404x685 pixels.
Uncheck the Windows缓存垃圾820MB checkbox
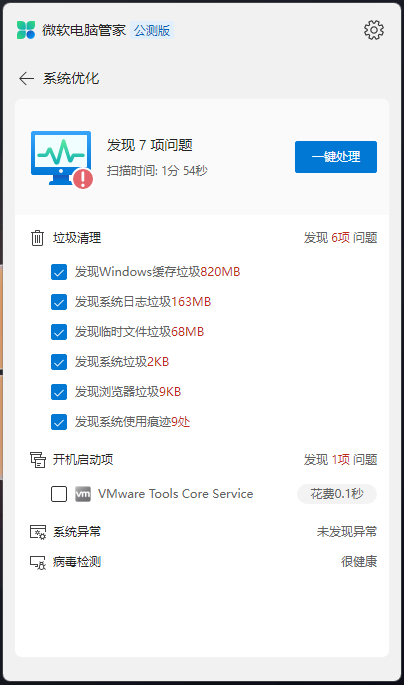click(x=59, y=272)
